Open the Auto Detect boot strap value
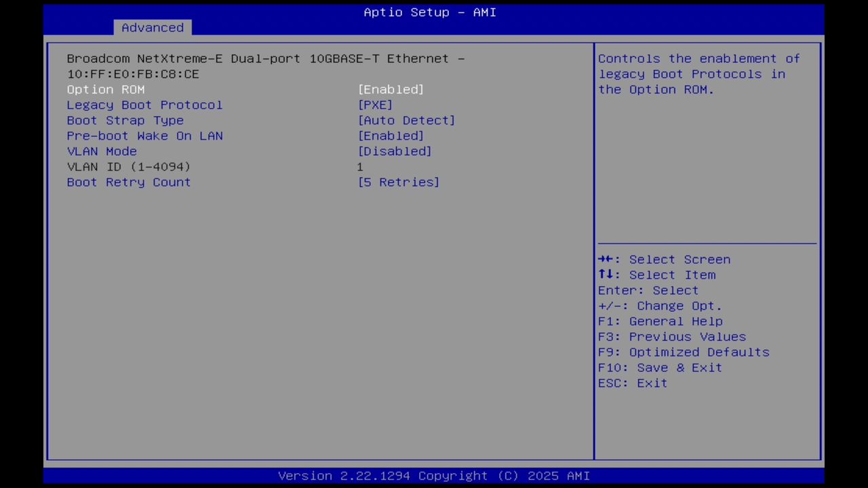868x488 pixels. coord(406,121)
